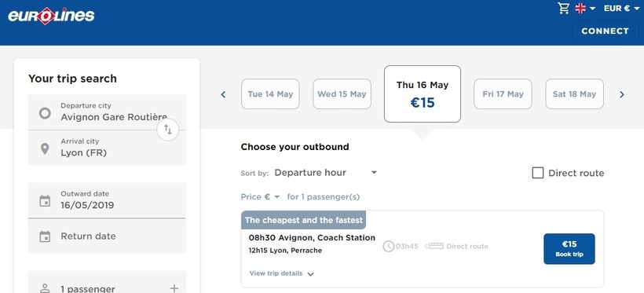The height and width of the screenshot is (293, 644).
Task: Add a passenger with plus icon
Action: coord(174,288)
